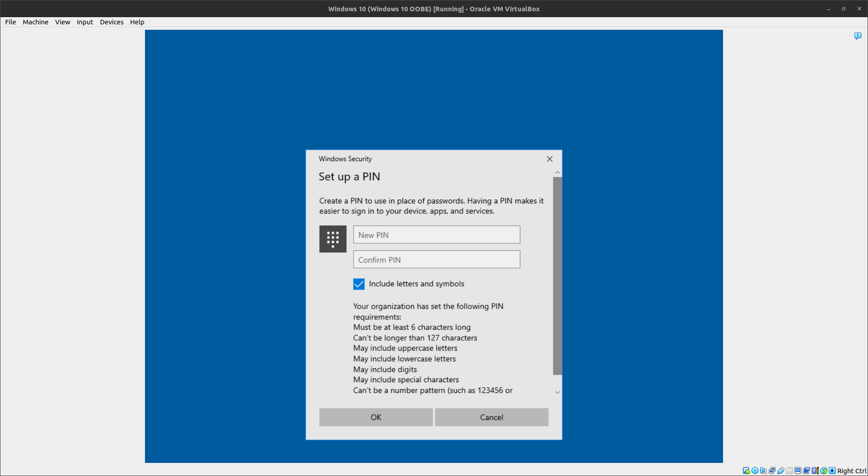Open the View menu
The image size is (868, 476).
tap(62, 22)
